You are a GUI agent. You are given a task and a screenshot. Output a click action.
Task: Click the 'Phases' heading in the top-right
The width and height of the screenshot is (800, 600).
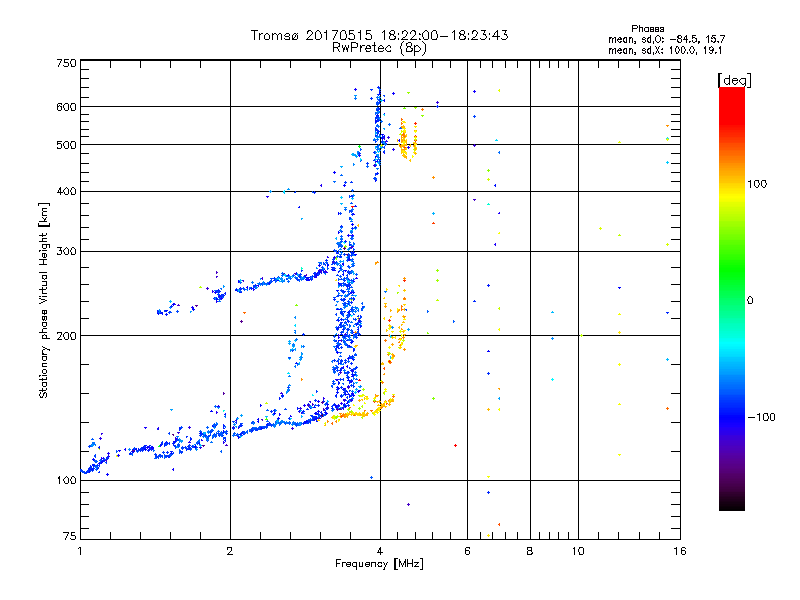pyautogui.click(x=647, y=29)
